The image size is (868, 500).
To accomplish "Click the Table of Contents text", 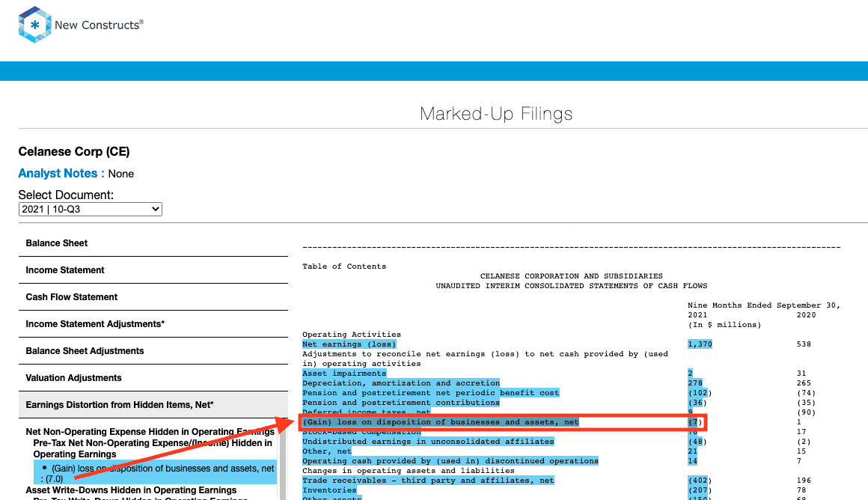I will coord(344,266).
